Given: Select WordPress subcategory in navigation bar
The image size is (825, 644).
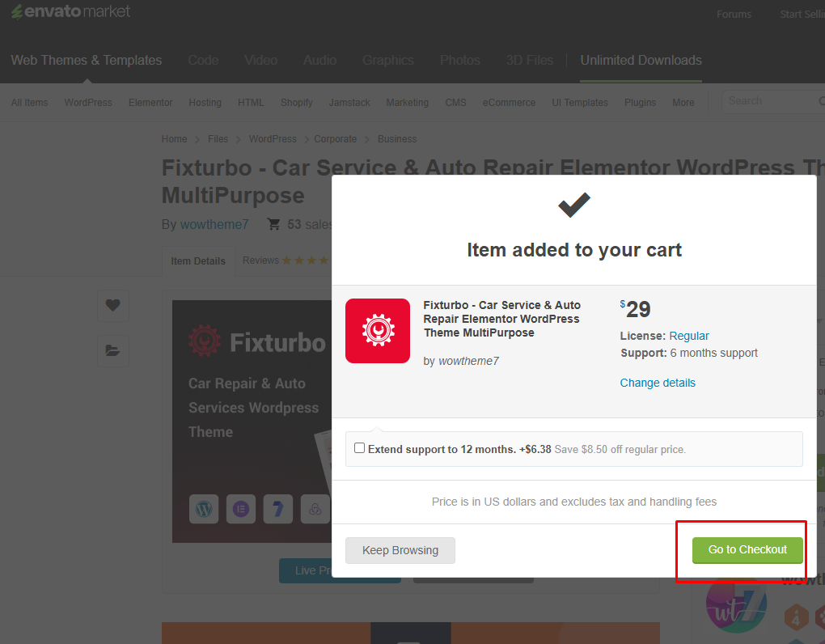Looking at the screenshot, I should click(88, 103).
